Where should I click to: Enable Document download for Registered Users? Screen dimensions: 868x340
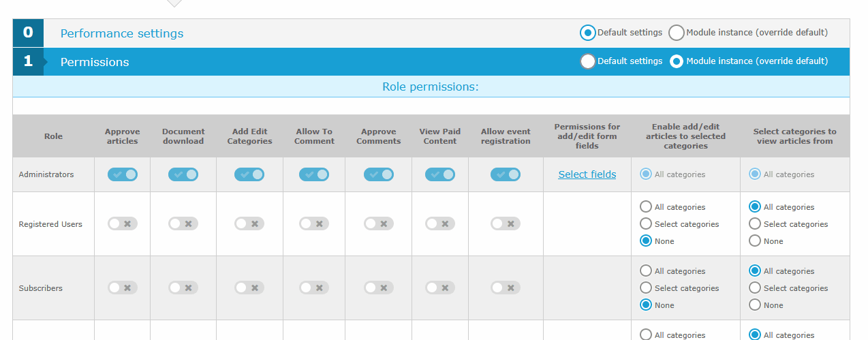point(183,223)
